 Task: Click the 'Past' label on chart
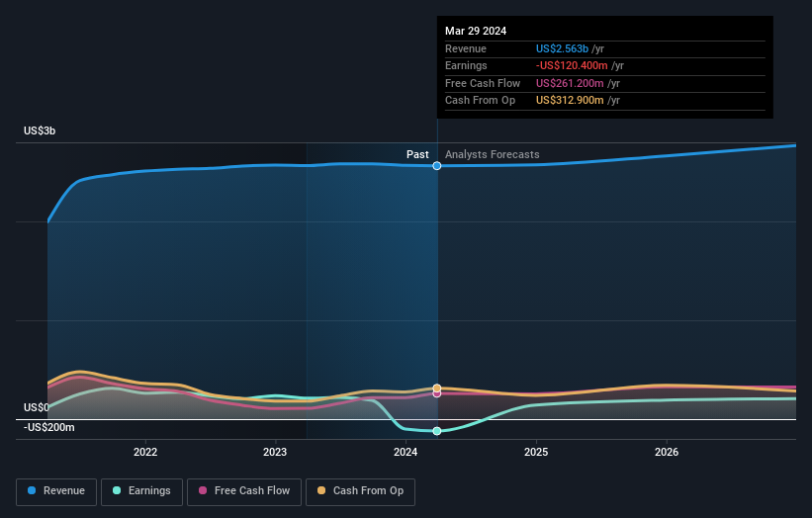pos(417,154)
